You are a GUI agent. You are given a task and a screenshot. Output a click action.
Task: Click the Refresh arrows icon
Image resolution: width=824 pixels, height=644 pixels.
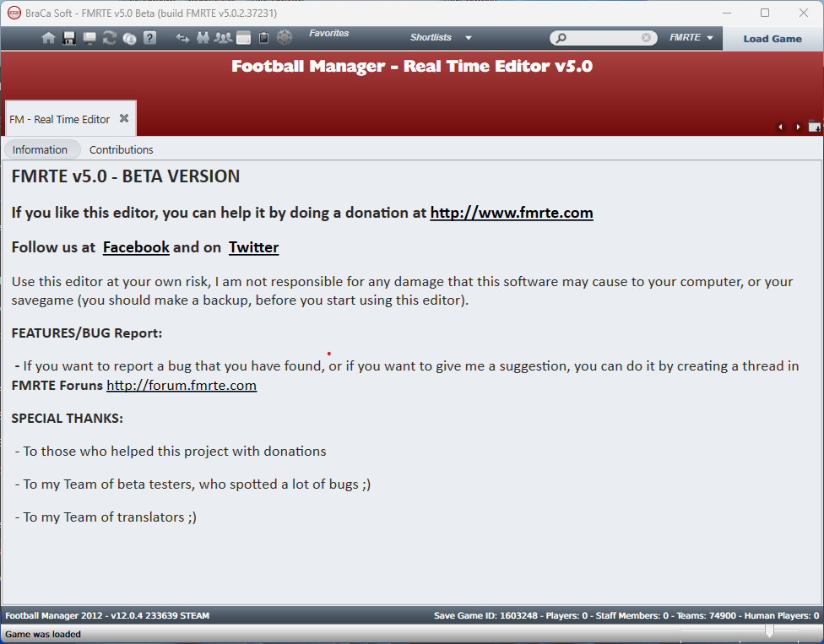click(109, 38)
